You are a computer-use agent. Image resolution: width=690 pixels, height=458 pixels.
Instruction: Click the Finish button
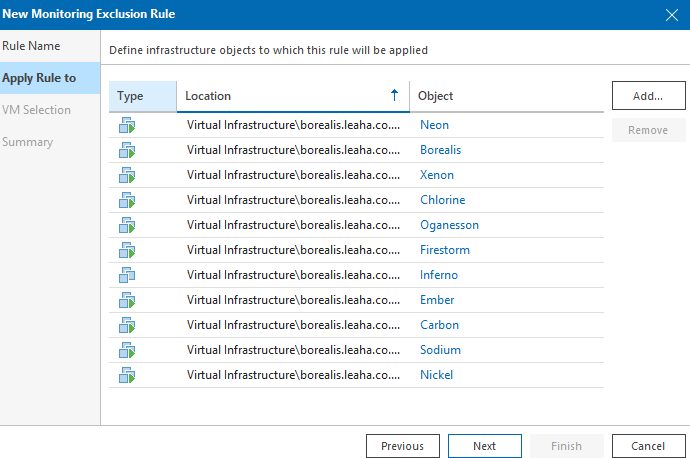566,446
